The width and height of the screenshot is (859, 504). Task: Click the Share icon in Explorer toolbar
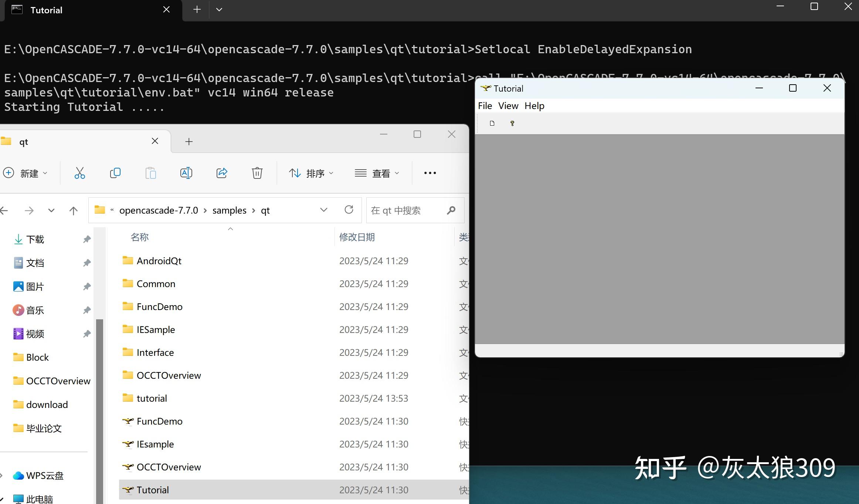[221, 173]
